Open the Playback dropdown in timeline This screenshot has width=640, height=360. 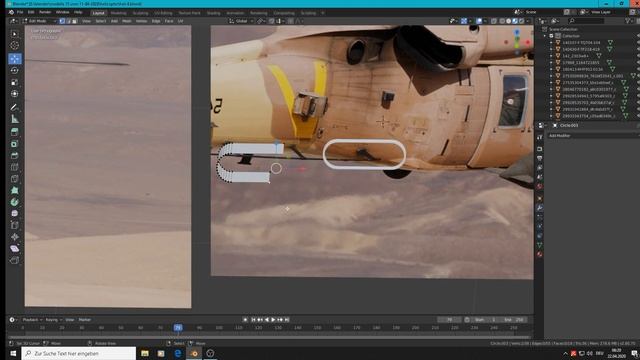[33, 320]
